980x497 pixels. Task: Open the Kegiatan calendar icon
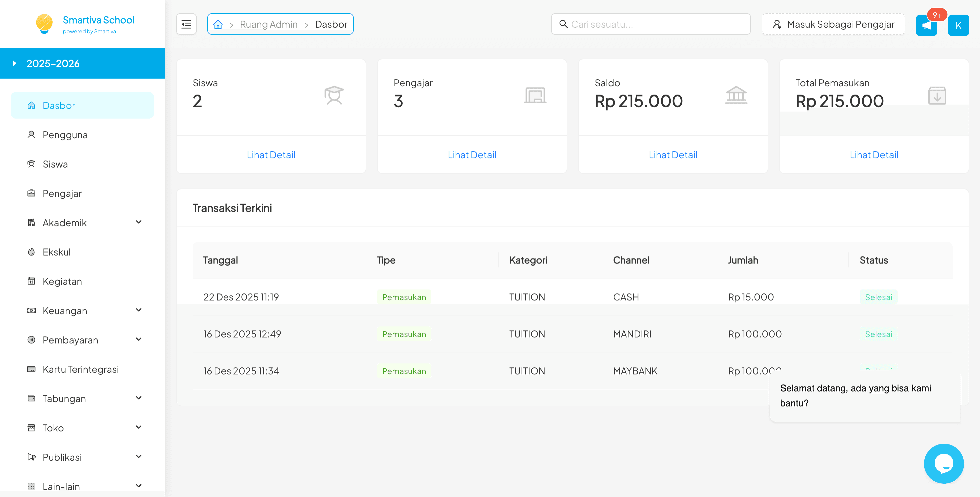32,281
